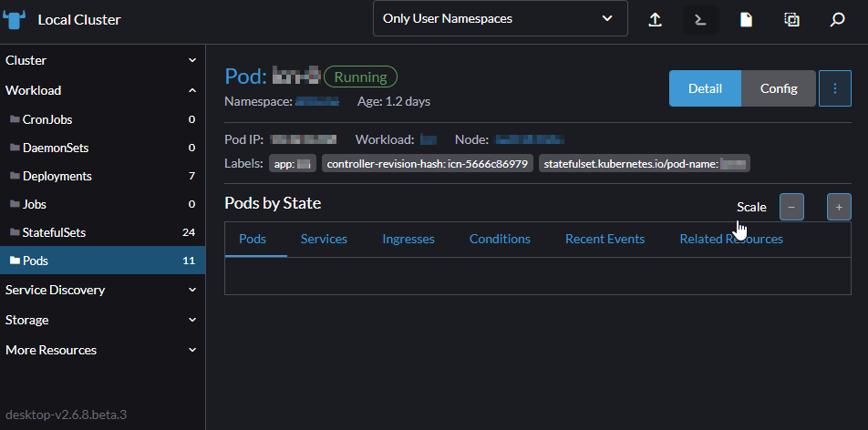Open CronJobs in the Workload list
Image resolution: width=868 pixels, height=430 pixels.
pyautogui.click(x=102, y=119)
